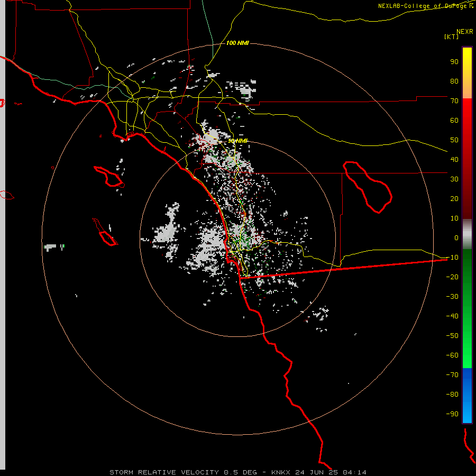Click the 70 value on velocity scale

pos(454,101)
